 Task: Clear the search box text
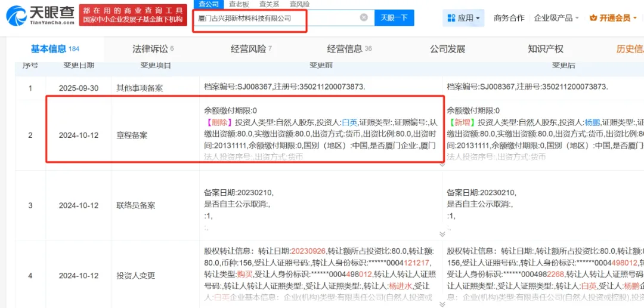(x=364, y=18)
